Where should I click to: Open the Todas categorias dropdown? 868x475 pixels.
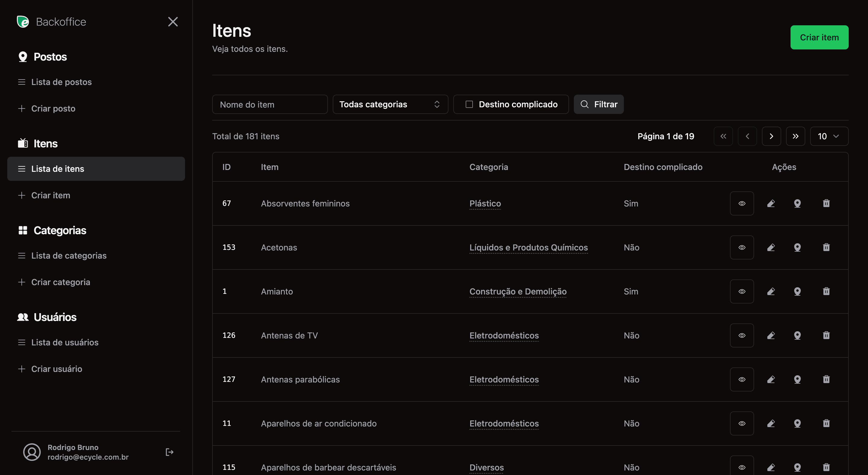click(390, 104)
